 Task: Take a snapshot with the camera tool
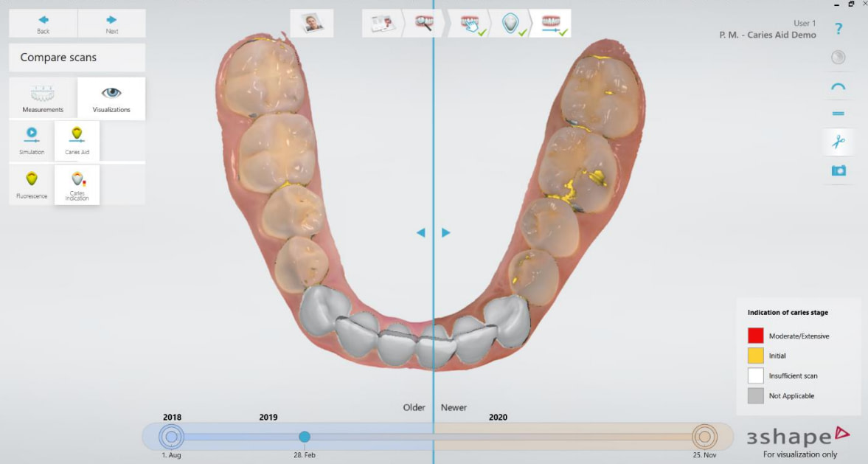tap(838, 170)
